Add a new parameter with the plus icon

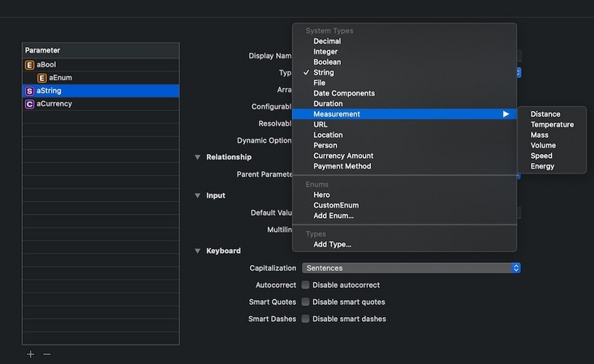(x=31, y=354)
